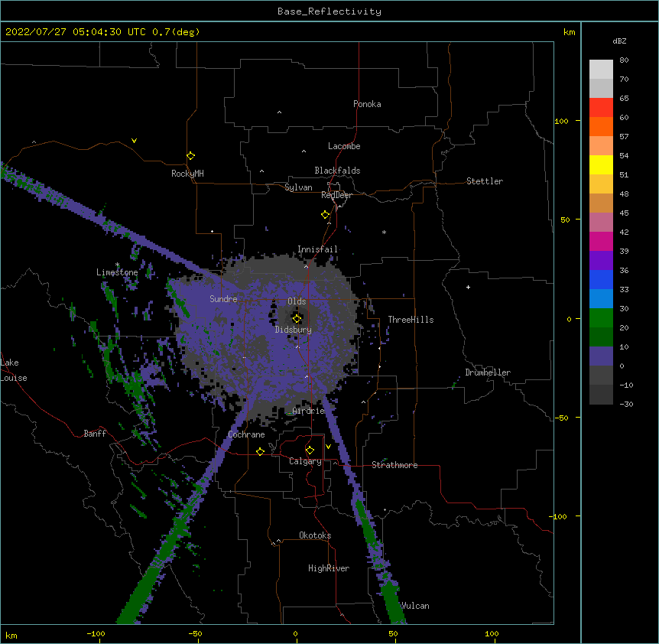The height and width of the screenshot is (644, 659).
Task: Click the Drumheller town label
Action: point(488,372)
